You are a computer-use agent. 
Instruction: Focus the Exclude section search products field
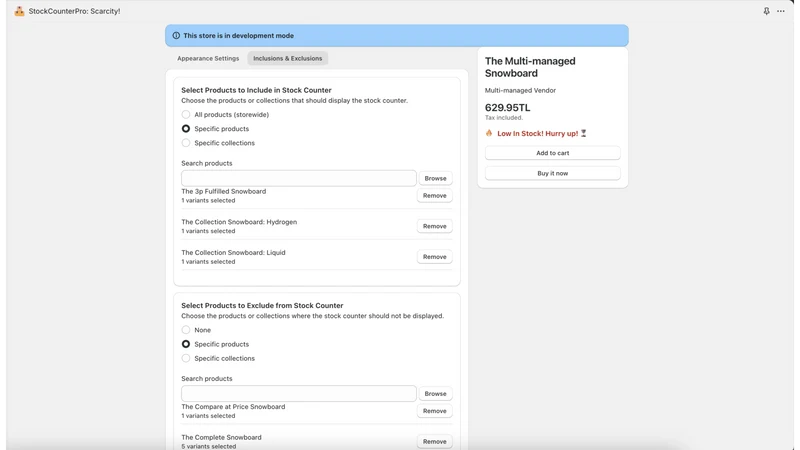(x=298, y=393)
